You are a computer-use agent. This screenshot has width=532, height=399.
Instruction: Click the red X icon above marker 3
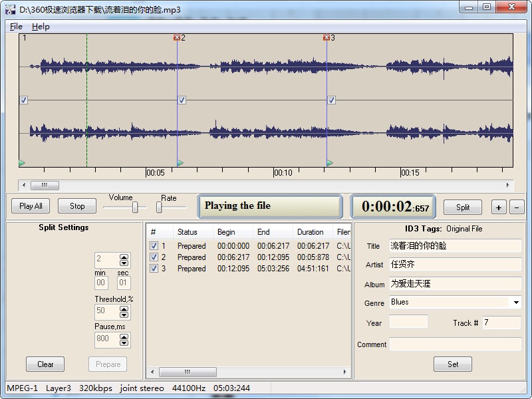click(327, 38)
